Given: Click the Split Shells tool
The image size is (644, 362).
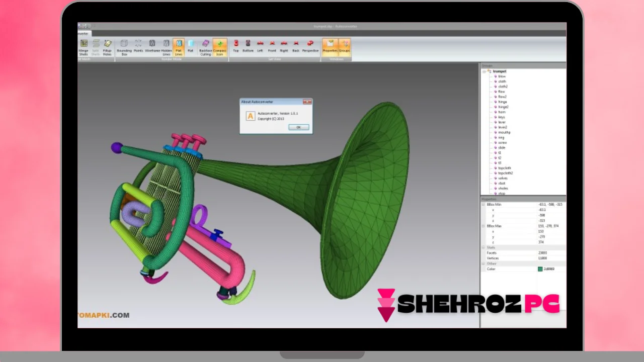Looking at the screenshot, I should [96, 47].
